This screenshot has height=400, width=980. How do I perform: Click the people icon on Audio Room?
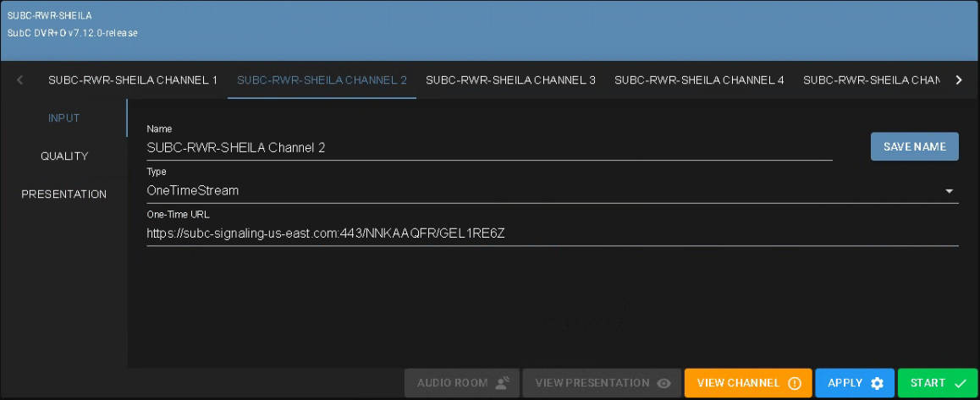[503, 383]
